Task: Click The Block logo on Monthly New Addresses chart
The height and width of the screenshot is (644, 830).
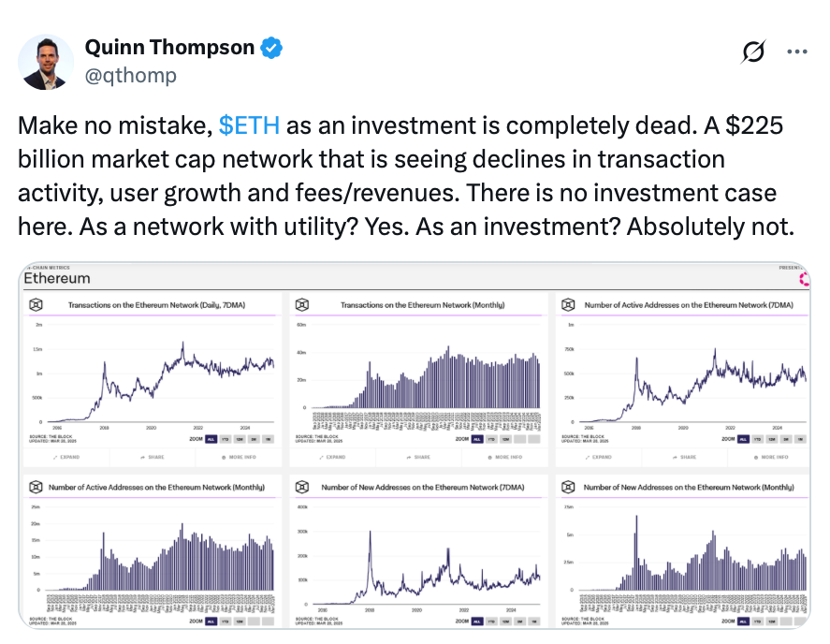Action: (569, 487)
